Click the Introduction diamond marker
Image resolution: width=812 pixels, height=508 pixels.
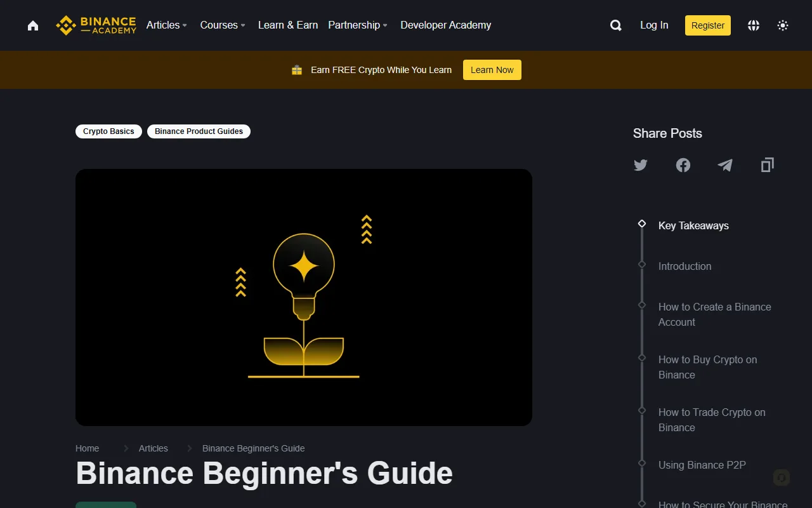point(642,264)
